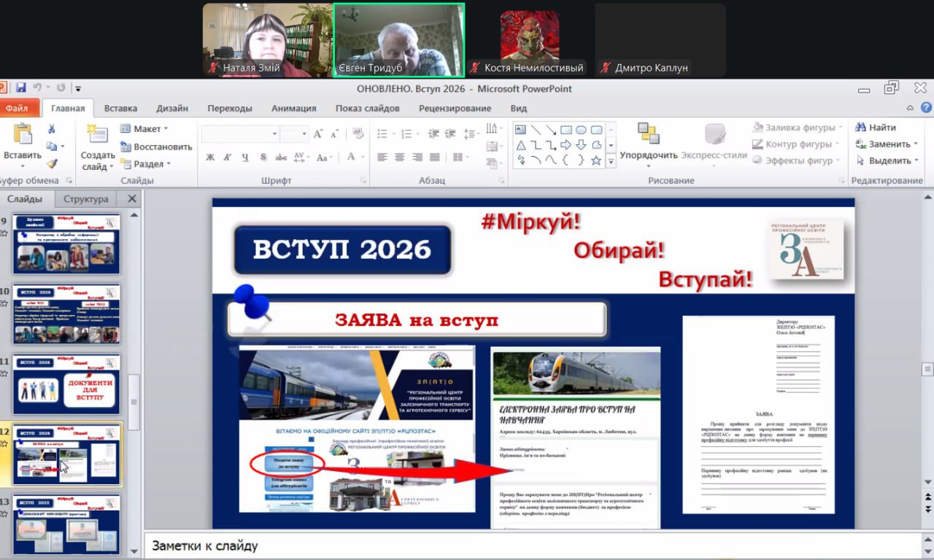Screen dimensions: 934x560
Task: Open the font name dropdown
Action: 274,134
